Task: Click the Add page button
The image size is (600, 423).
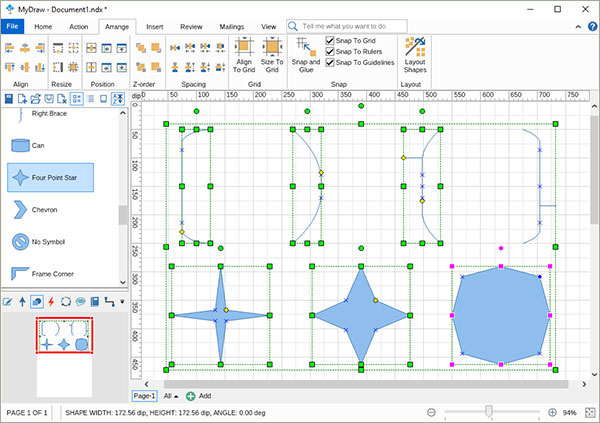Action: [198, 396]
